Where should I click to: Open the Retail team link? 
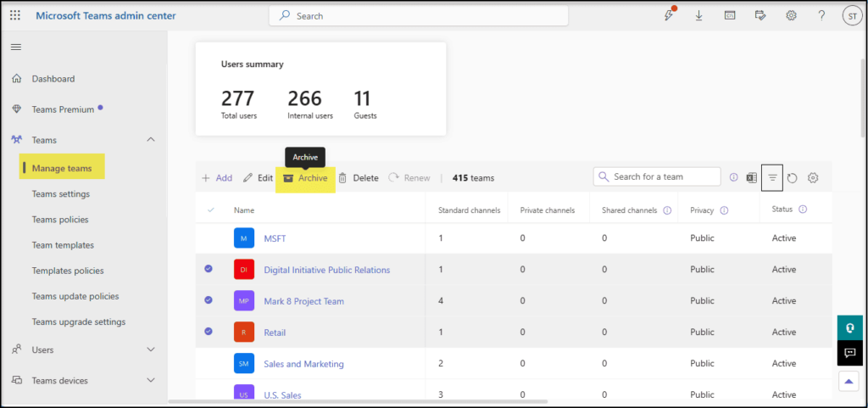[x=275, y=333]
